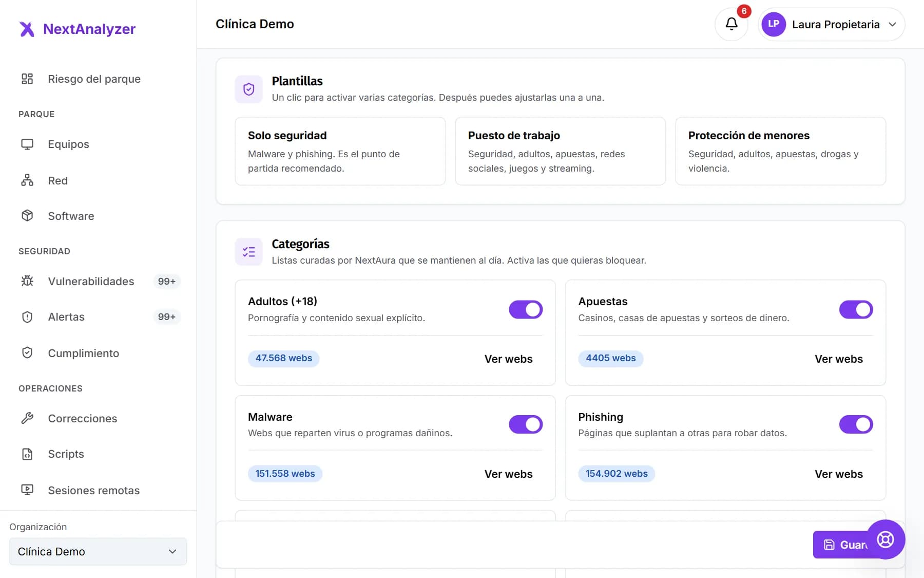This screenshot has width=924, height=578.
Task: Disable the Apuestas category switch
Action: point(856,310)
